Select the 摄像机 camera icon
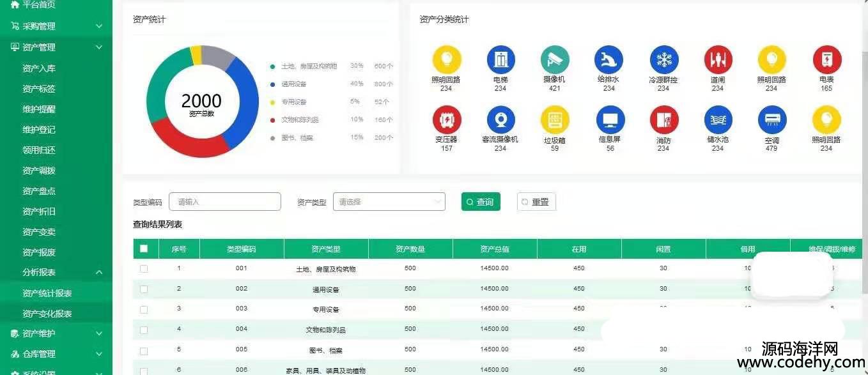 pyautogui.click(x=555, y=60)
